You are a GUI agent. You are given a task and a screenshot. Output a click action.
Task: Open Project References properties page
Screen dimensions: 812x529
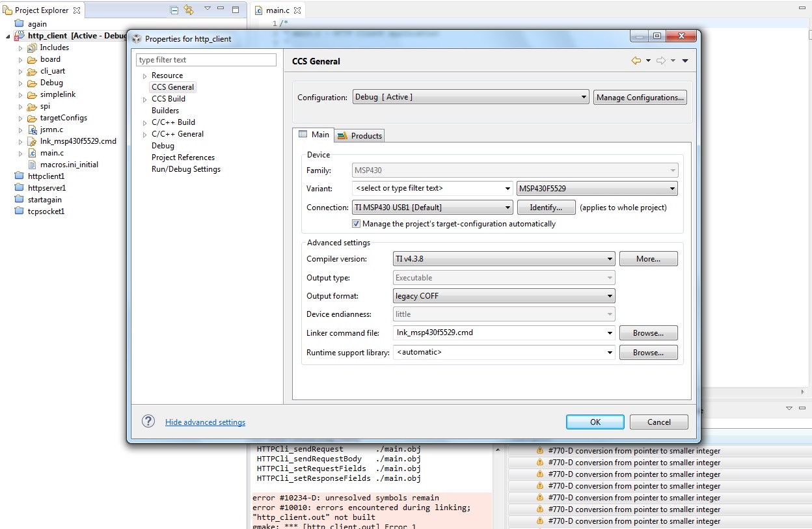coord(183,157)
